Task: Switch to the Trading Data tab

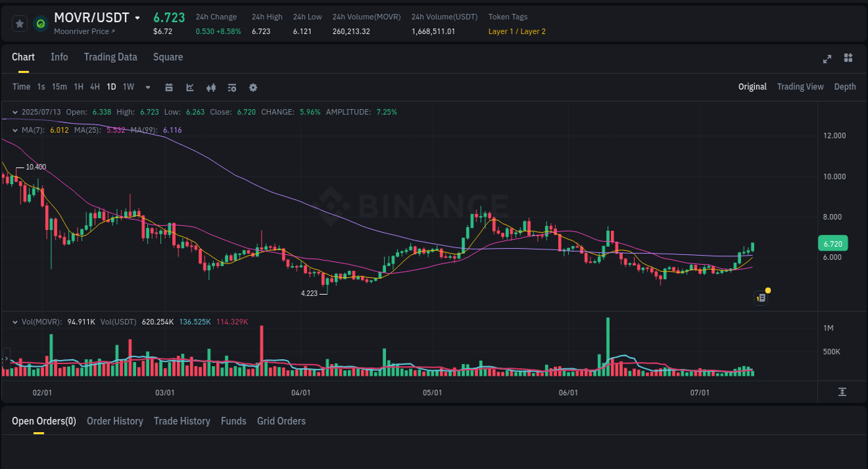Action: pyautogui.click(x=110, y=57)
